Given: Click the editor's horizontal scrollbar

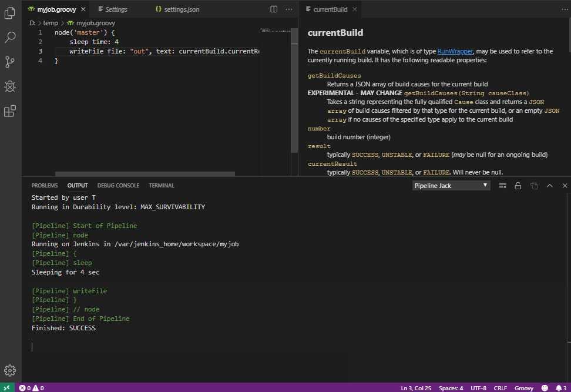Looking at the screenshot, I should coord(145,174).
